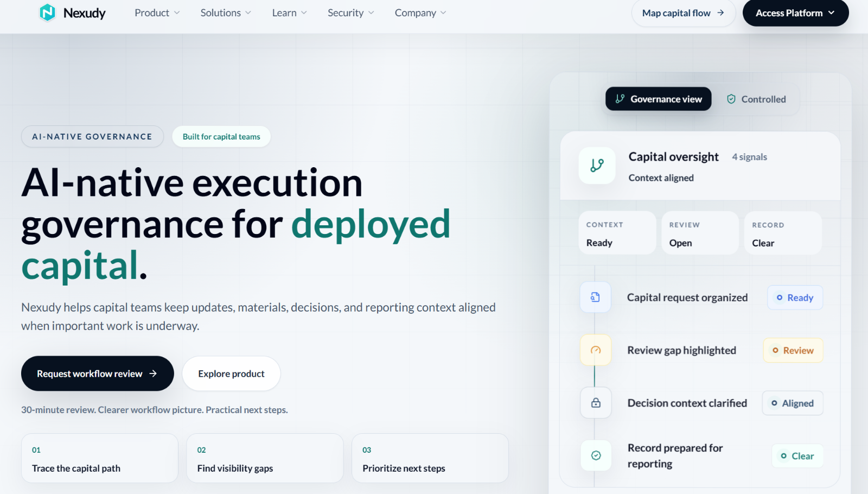868x494 pixels.
Task: Select the 02 Find visibility gaps card
Action: [x=265, y=458]
